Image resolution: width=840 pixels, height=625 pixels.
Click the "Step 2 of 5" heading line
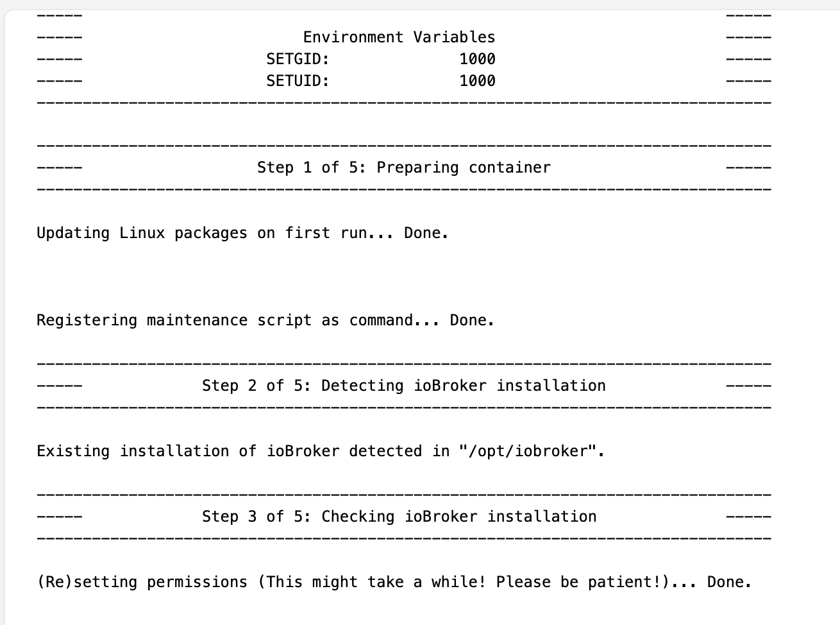(x=403, y=386)
